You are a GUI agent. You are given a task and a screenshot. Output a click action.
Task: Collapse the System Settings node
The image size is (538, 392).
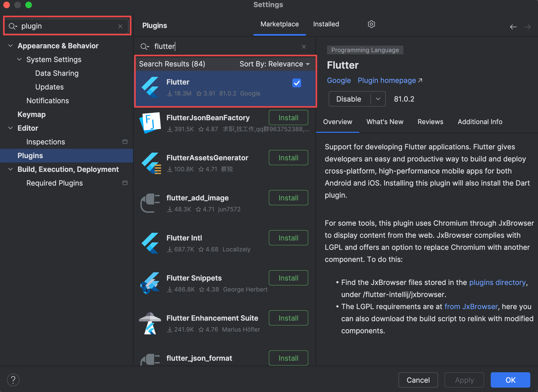pyautogui.click(x=19, y=59)
